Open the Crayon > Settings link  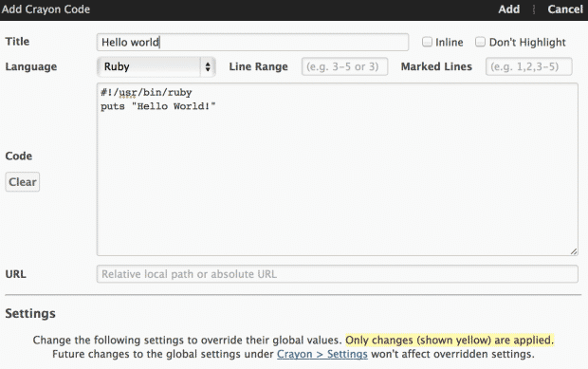pyautogui.click(x=322, y=354)
